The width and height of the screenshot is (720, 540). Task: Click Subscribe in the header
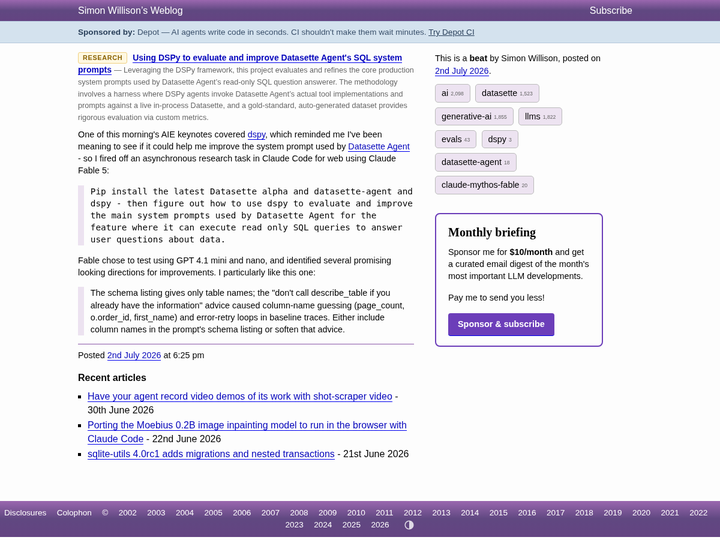[x=610, y=11]
